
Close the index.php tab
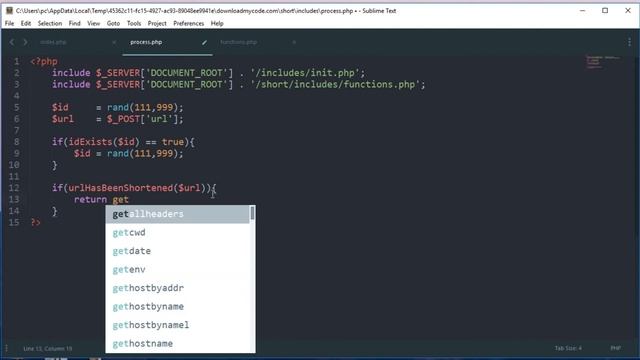point(114,42)
